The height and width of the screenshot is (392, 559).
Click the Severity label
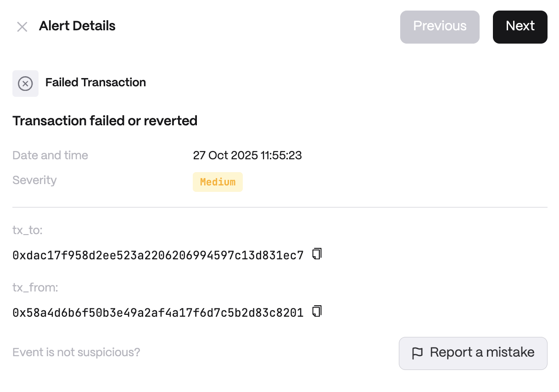coord(34,180)
